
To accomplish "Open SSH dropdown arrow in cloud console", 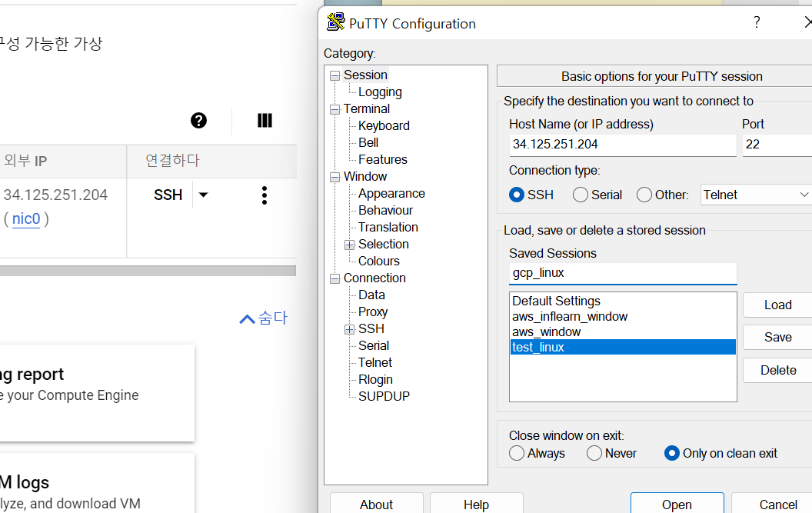I will pos(204,195).
